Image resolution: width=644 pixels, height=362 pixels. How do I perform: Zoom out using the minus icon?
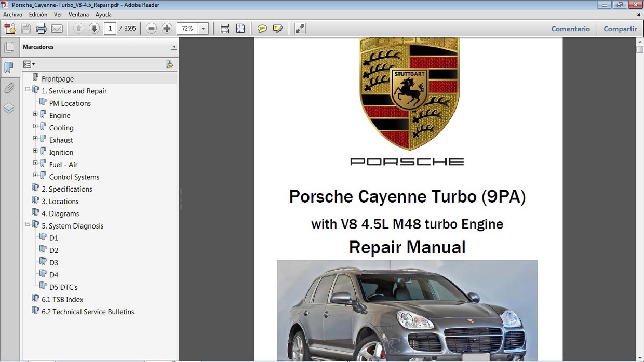[x=151, y=28]
